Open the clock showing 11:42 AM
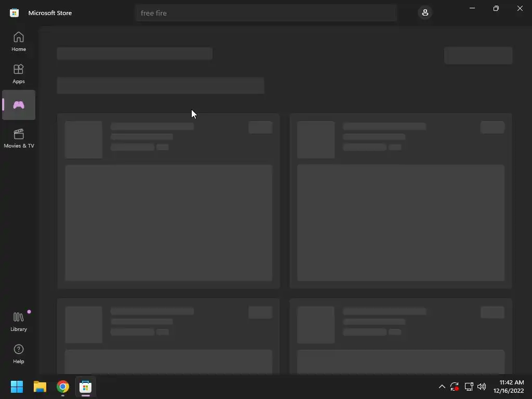Image resolution: width=532 pixels, height=399 pixels. 509,387
